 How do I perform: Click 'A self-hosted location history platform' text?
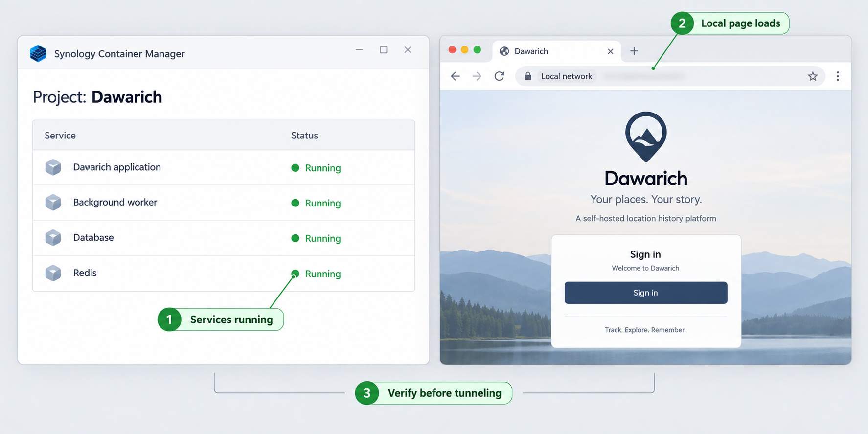(x=646, y=218)
